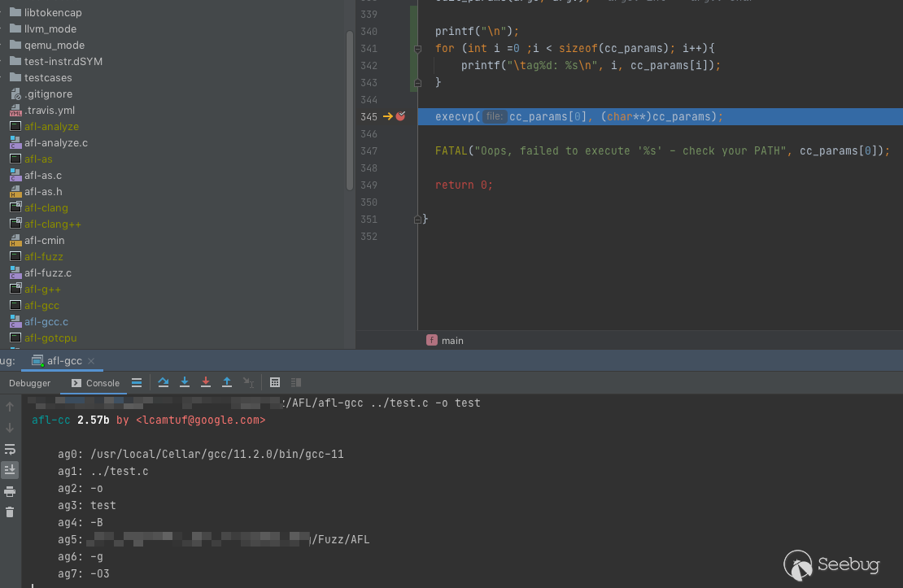Toggle soft-wrap in the console
Viewport: 903px width, 588px height.
coord(10,449)
